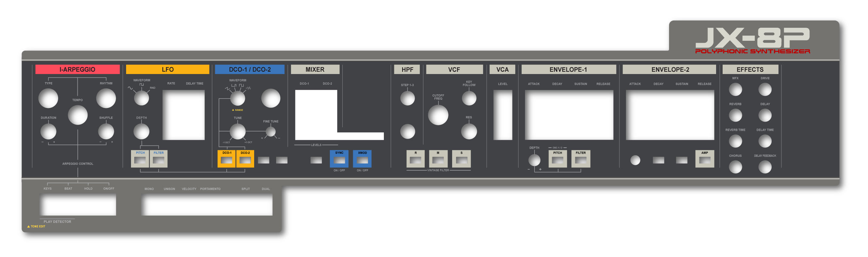Viewport: 868px width, 257px height.
Task: Click the SHUFFLE knob
Action: click(x=106, y=131)
